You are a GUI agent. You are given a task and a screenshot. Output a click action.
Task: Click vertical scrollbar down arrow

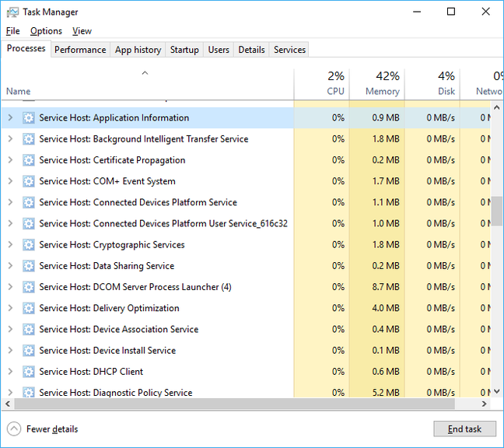pyautogui.click(x=496, y=391)
